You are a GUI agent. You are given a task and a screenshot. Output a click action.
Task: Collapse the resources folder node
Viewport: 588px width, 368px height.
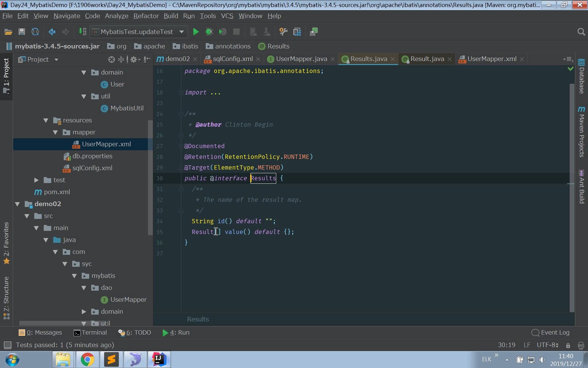pos(46,120)
